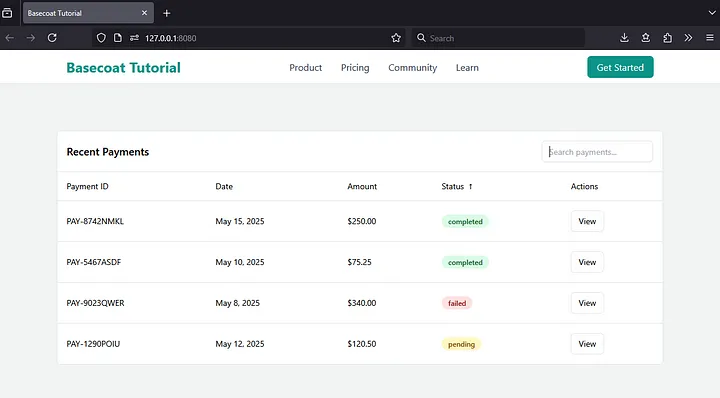Show more tools double-chevron icon
This screenshot has height=398, width=720.
point(688,38)
